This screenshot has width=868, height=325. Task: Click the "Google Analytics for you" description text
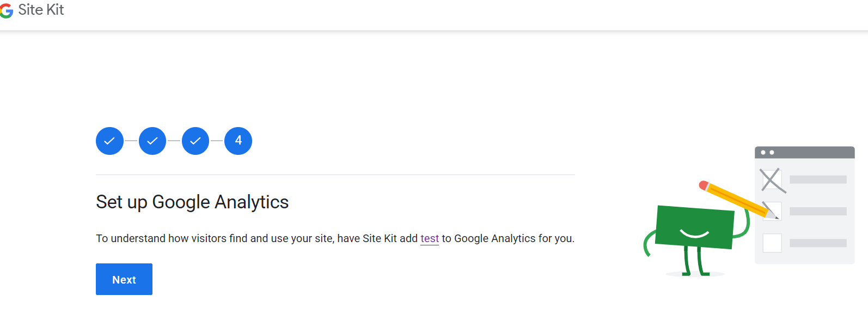pyautogui.click(x=514, y=238)
